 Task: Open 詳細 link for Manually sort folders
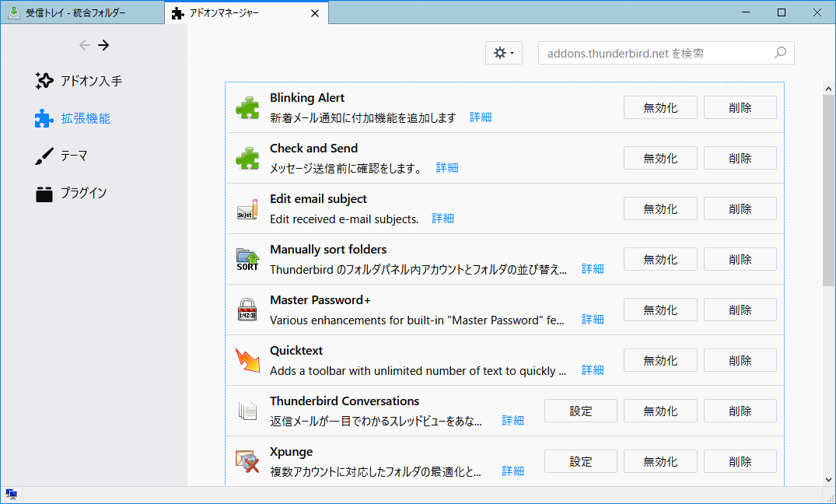tap(593, 269)
